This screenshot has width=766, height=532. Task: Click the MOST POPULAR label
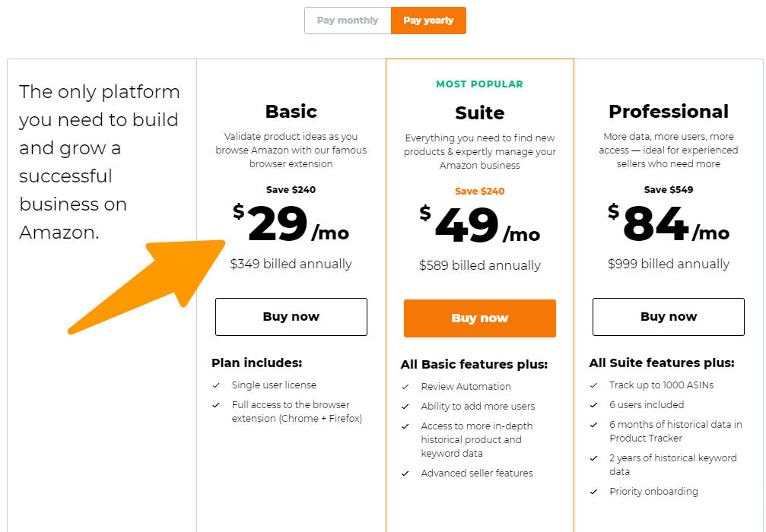(479, 84)
